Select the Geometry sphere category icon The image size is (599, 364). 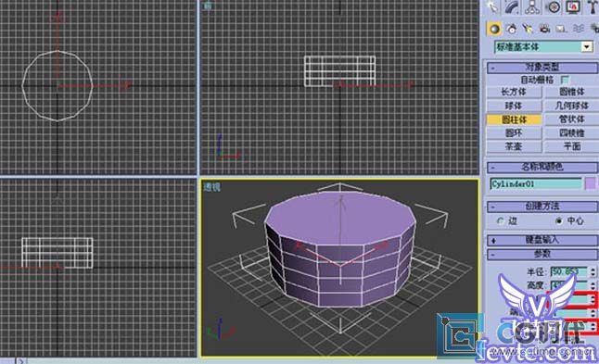(494, 29)
